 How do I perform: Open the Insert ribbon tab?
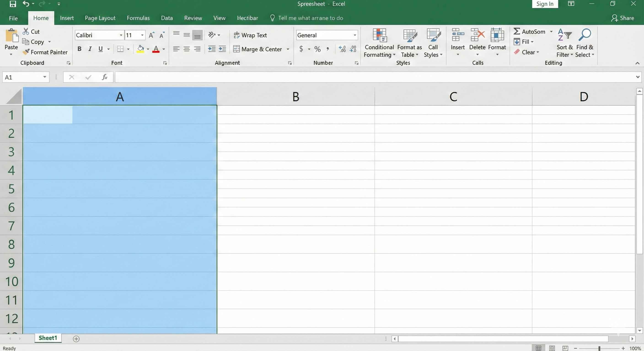67,18
